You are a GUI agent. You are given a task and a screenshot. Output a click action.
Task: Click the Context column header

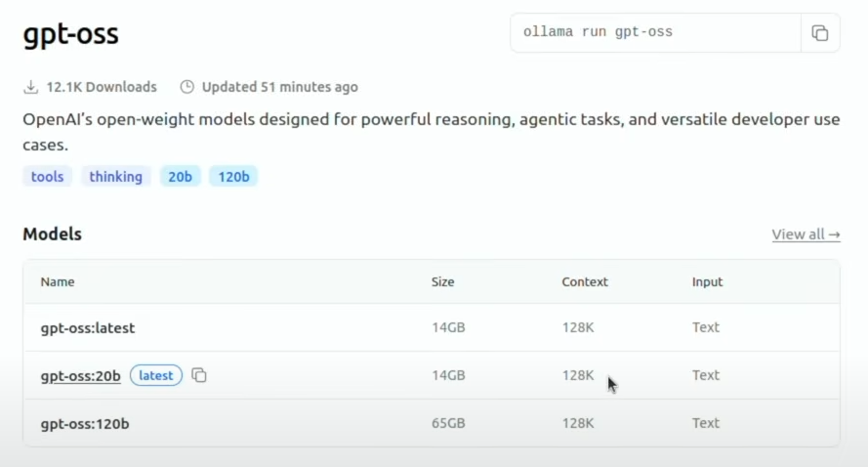(585, 281)
